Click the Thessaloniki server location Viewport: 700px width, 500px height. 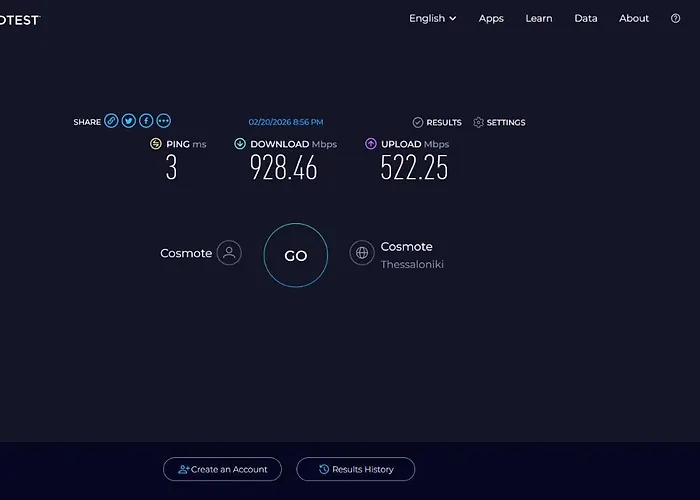[412, 264]
